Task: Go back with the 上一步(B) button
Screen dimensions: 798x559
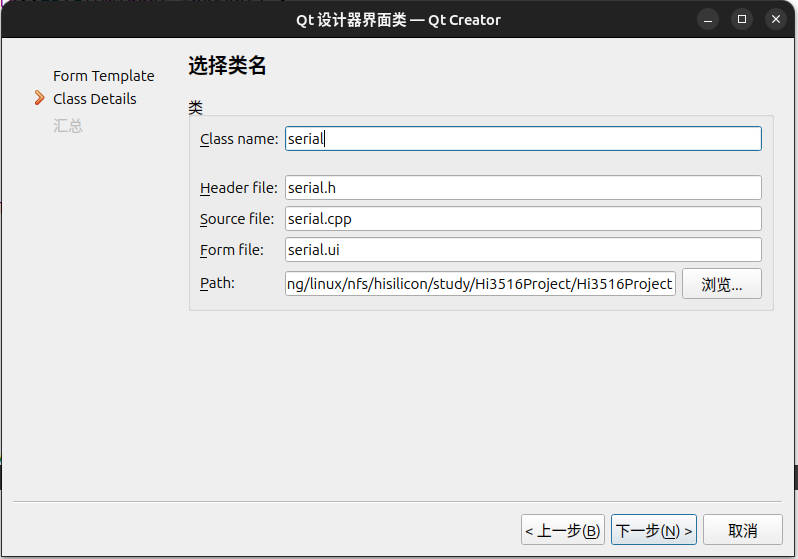Action: tap(563, 530)
